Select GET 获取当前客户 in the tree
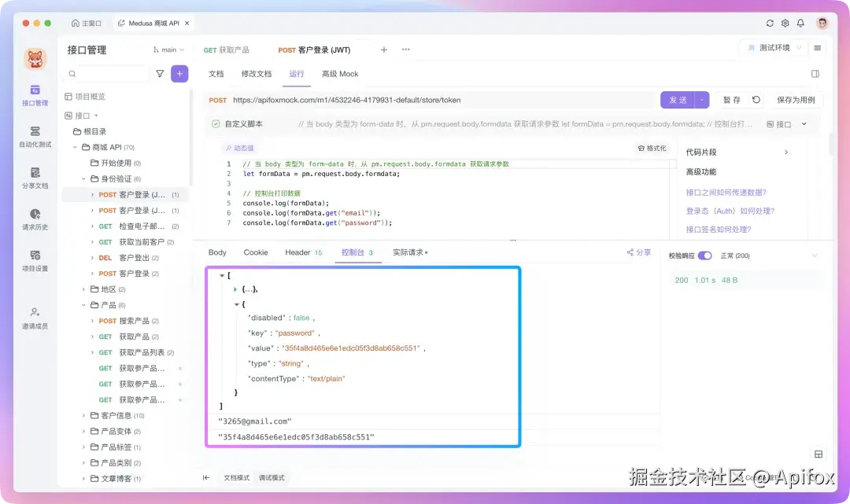The image size is (850, 504). (136, 242)
